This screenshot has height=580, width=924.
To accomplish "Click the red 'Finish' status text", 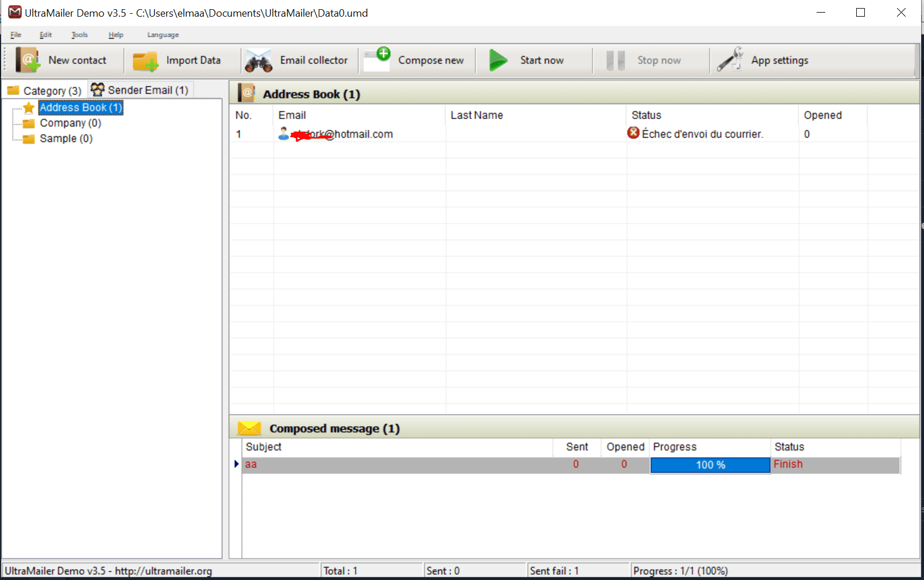I will coord(788,464).
